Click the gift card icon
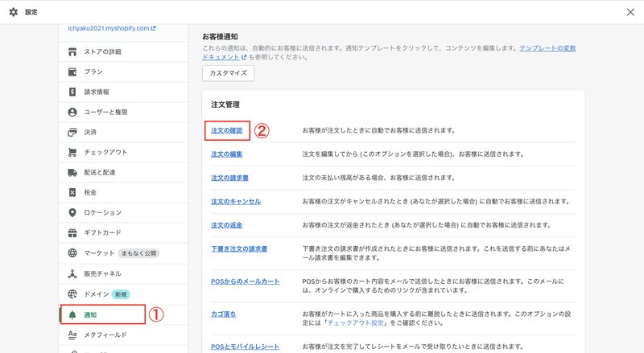Screen dimensions: 644x353 [x=72, y=232]
